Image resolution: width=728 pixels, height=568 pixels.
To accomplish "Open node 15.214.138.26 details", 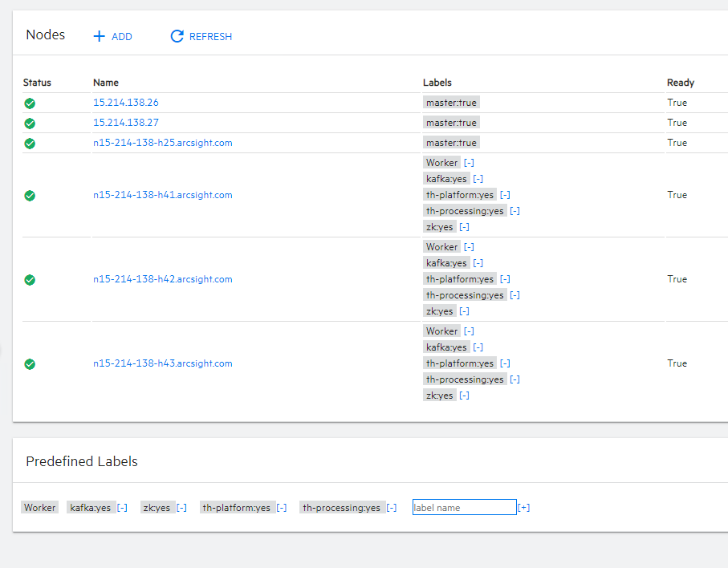I will (x=126, y=103).
